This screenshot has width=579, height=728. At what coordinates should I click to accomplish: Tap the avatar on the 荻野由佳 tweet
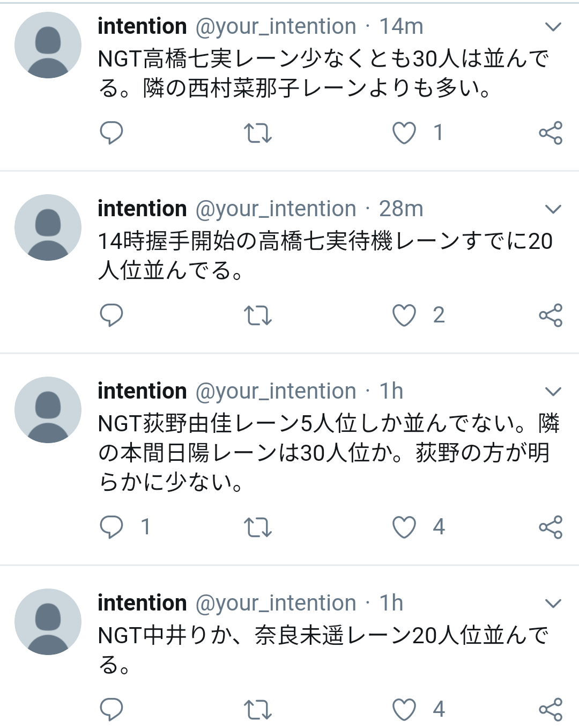(48, 410)
